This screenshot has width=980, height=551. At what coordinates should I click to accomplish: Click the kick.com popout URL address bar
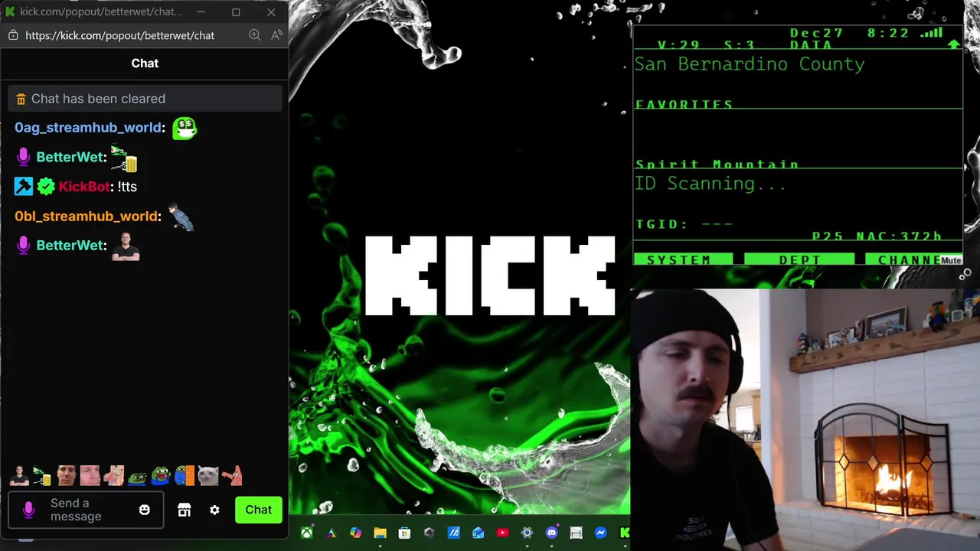pos(119,35)
